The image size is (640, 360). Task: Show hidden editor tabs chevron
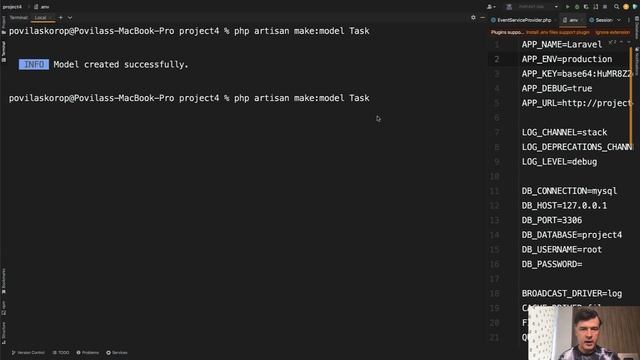point(619,20)
